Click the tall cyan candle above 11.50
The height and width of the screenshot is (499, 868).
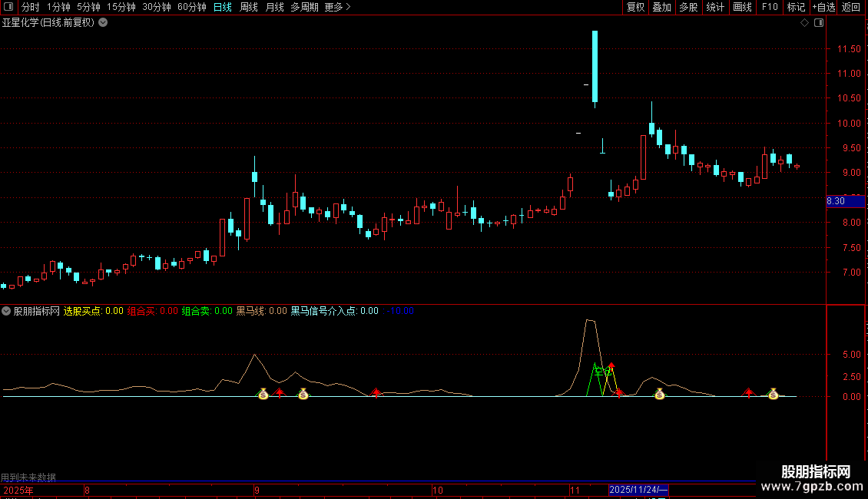(595, 66)
